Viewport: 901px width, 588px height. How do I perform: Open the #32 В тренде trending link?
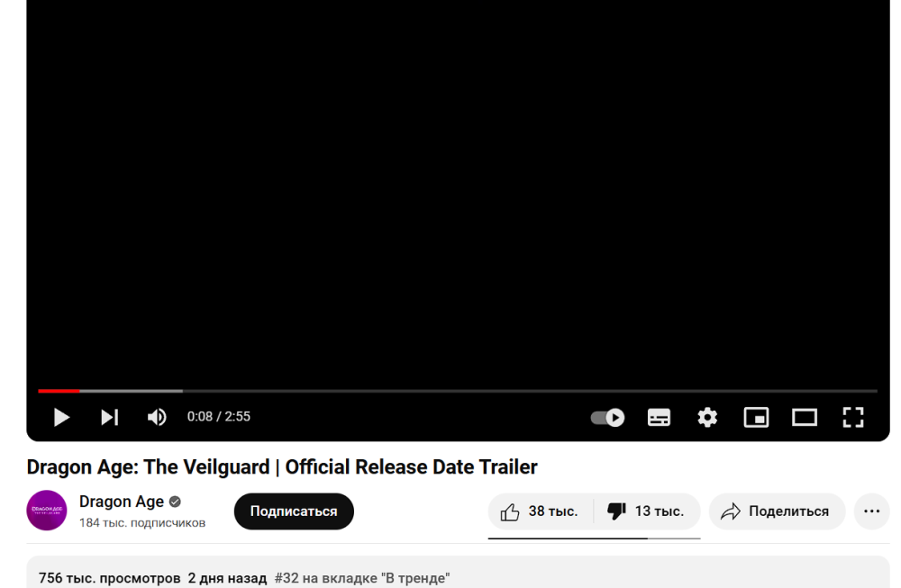[362, 578]
